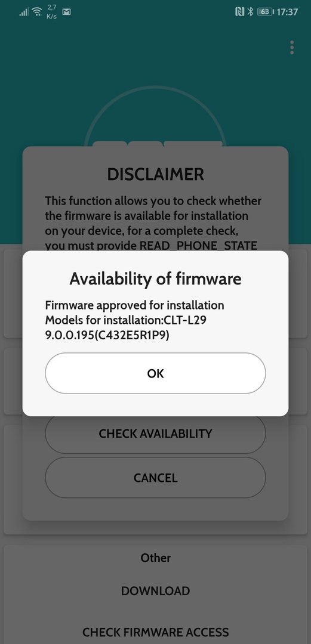Tap the CHECK AVAILABILITY button

tap(155, 434)
